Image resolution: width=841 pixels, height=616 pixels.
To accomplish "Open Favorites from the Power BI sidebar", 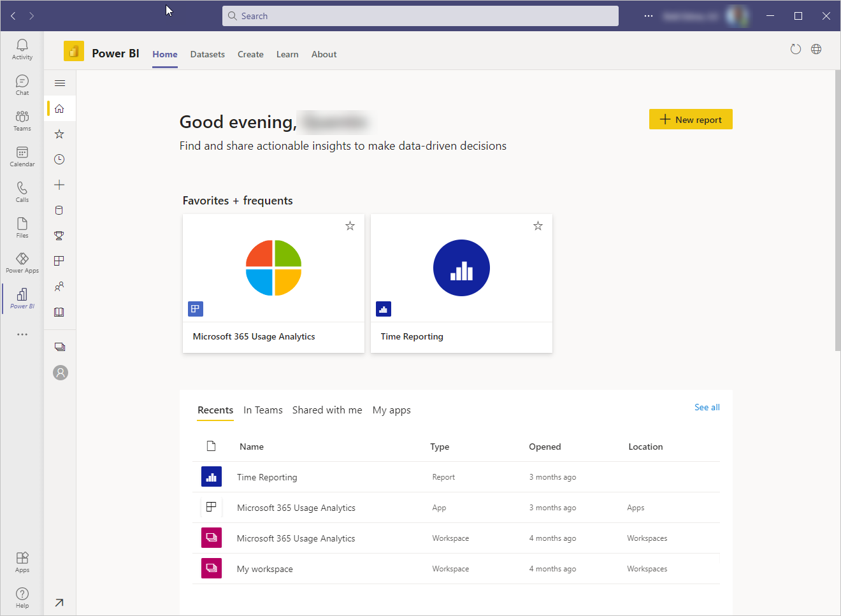I will [59, 134].
